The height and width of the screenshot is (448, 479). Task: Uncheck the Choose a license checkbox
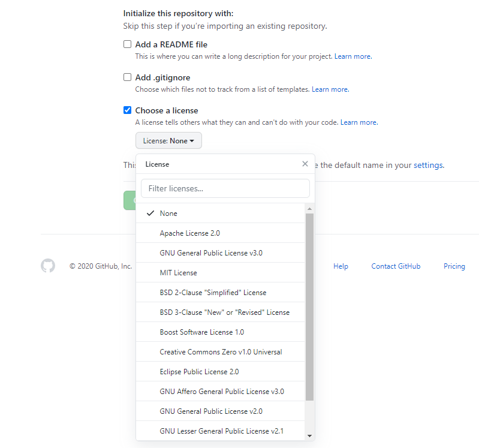tap(127, 110)
